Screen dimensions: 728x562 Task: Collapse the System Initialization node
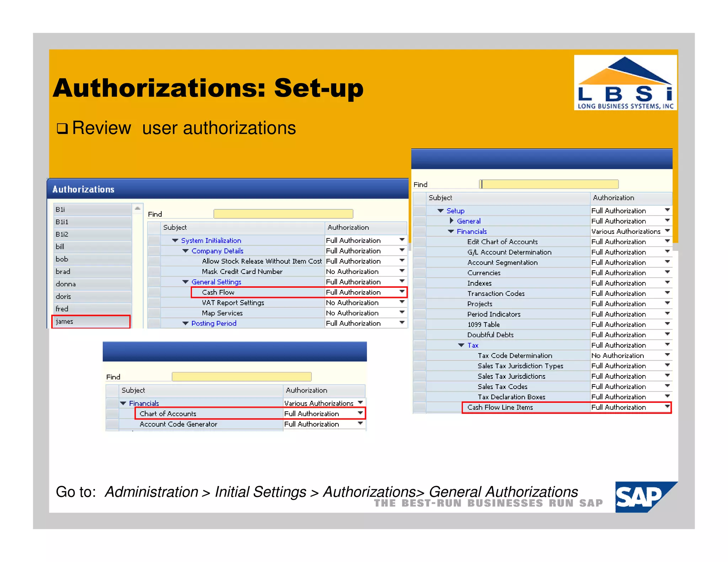[x=175, y=241]
